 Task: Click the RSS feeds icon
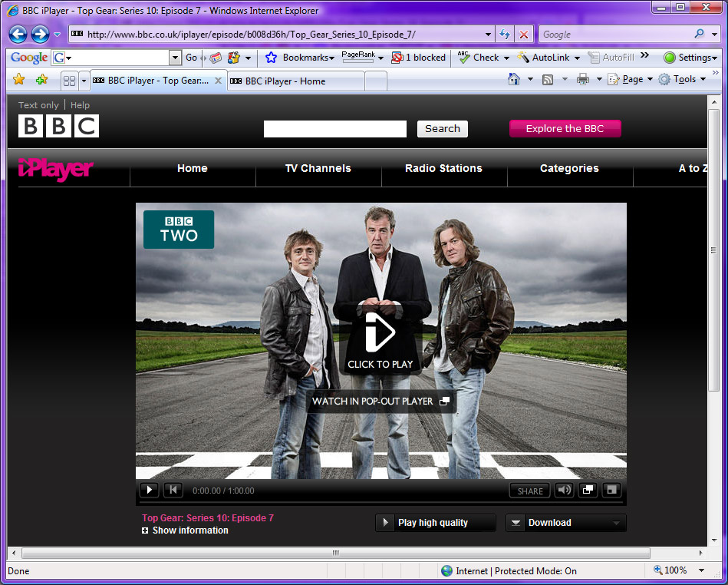point(548,80)
